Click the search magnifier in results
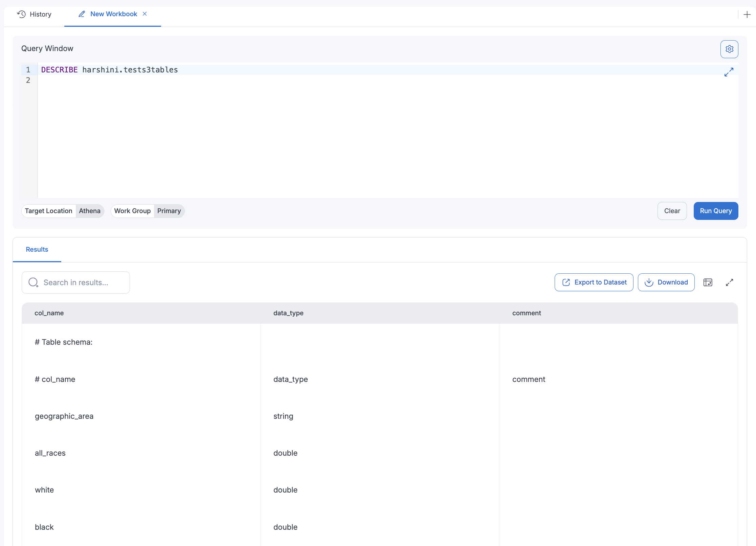The image size is (756, 546). [x=33, y=282]
